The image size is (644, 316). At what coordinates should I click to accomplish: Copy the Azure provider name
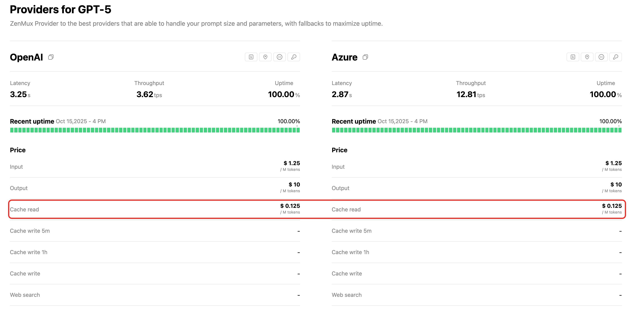[365, 57]
